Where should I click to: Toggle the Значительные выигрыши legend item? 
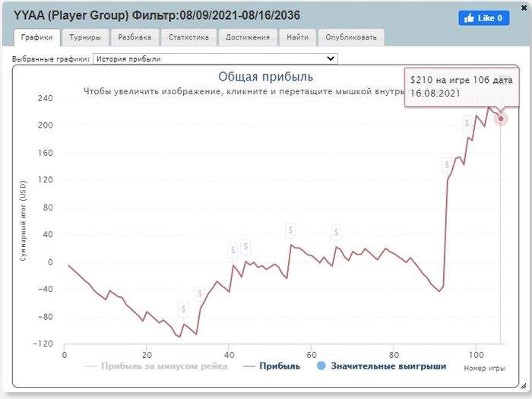pos(382,366)
